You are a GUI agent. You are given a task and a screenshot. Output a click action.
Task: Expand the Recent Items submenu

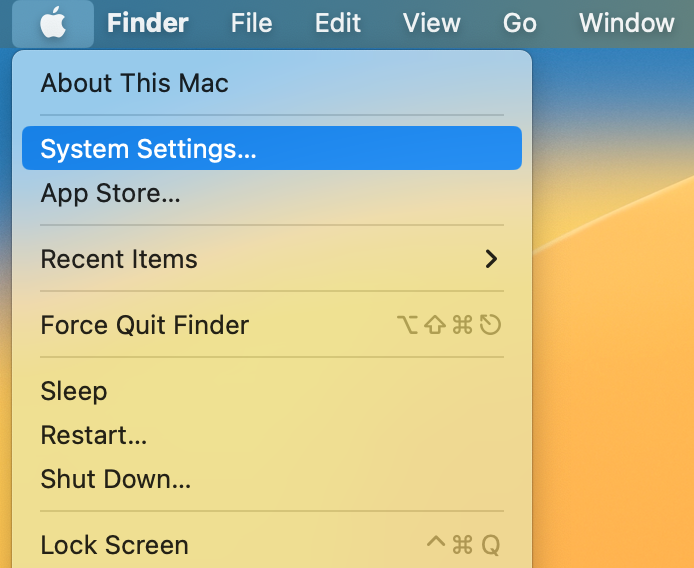[272, 259]
